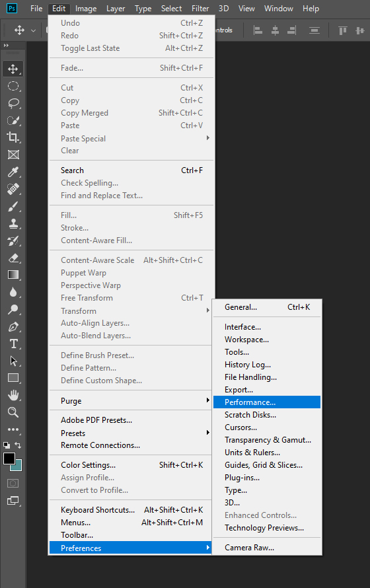This screenshot has width=370, height=588.
Task: Choose Performance... in Preferences submenu
Action: [x=267, y=402]
